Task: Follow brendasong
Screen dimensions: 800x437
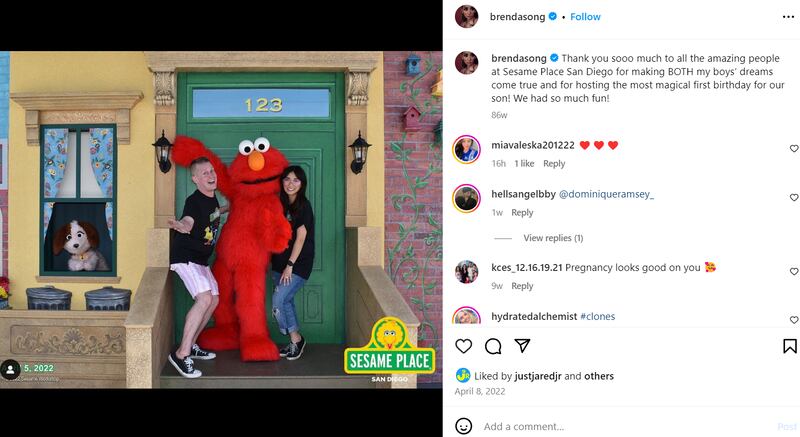Action: tap(585, 17)
